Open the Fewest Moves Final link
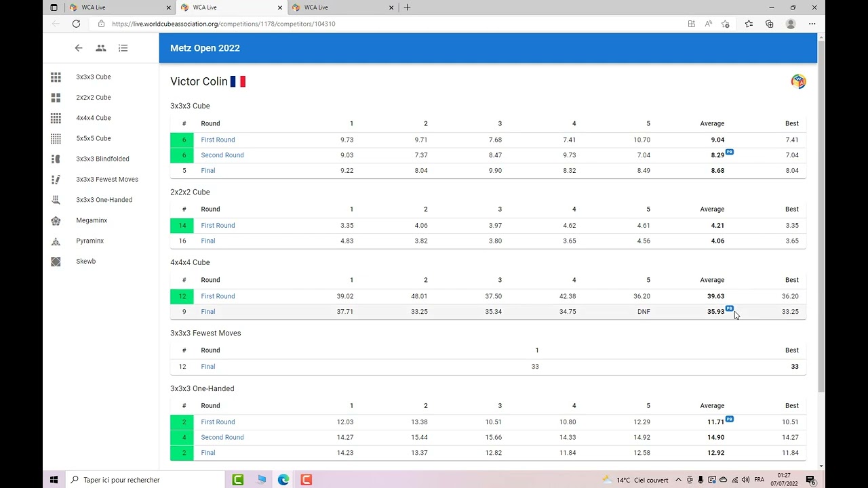Screen dimensions: 868x488 (x=208, y=367)
